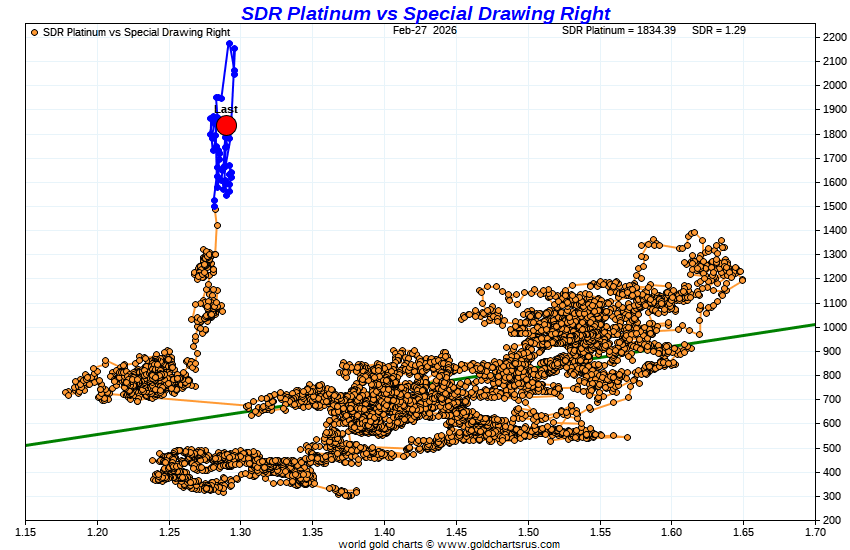Image resolution: width=850 pixels, height=550 pixels.
Task: Click the blue line's topmost peak point
Action: 230,44
